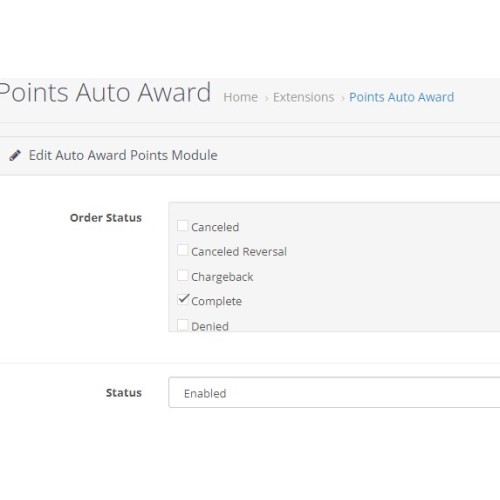Select the Denied checkbox
The width and height of the screenshot is (500, 500).
183,325
